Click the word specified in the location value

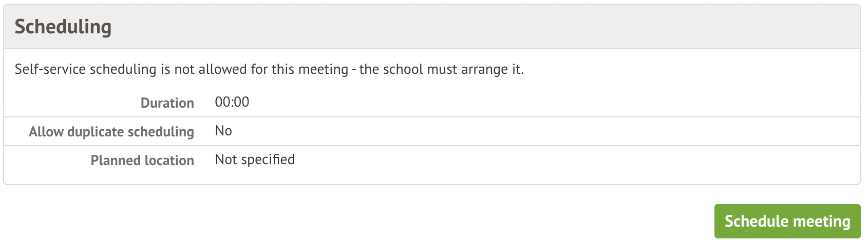[x=268, y=159]
